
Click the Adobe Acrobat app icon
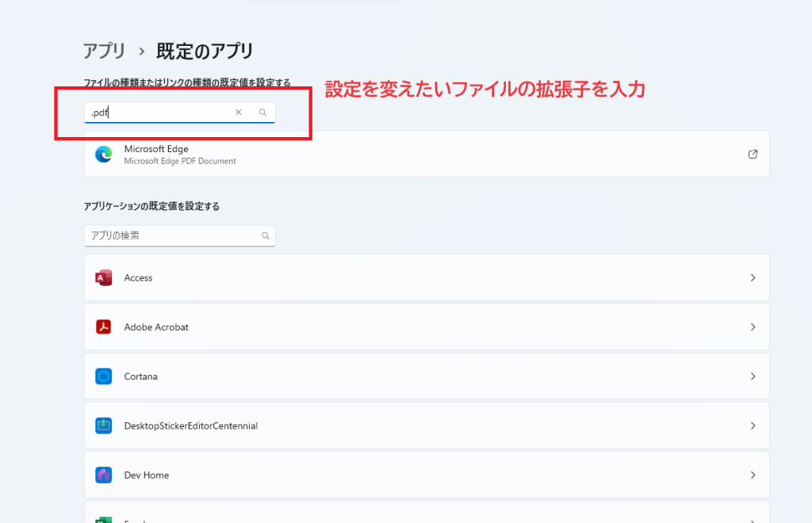pyautogui.click(x=104, y=327)
